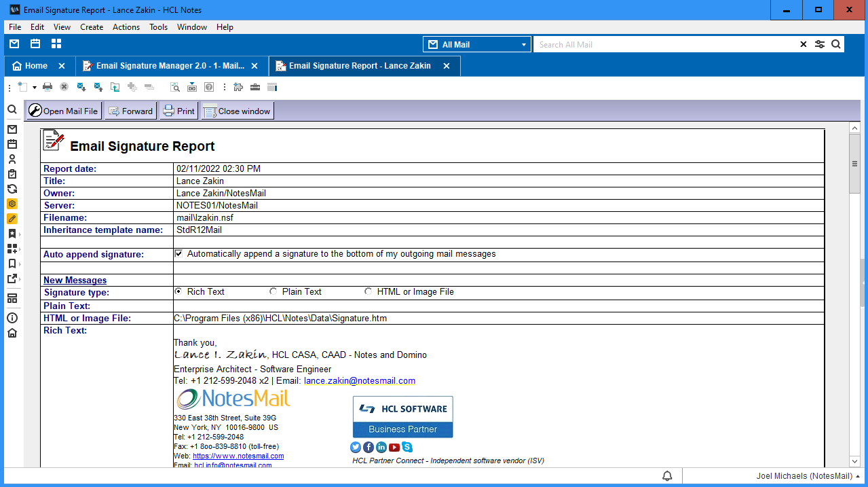Open Help using the question mark toolbar icon
Image resolution: width=868 pixels, height=487 pixels.
point(209,87)
